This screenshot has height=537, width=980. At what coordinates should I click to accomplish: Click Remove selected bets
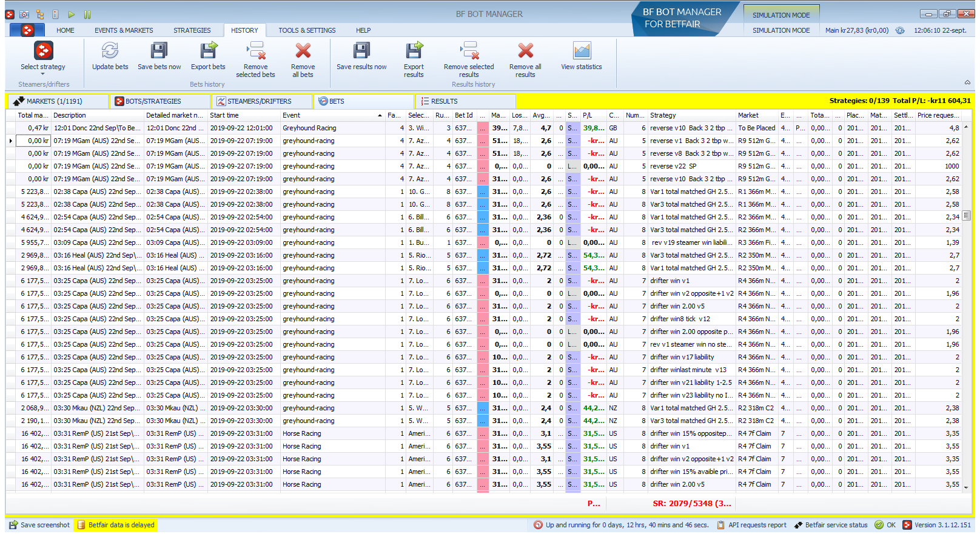[x=255, y=59]
